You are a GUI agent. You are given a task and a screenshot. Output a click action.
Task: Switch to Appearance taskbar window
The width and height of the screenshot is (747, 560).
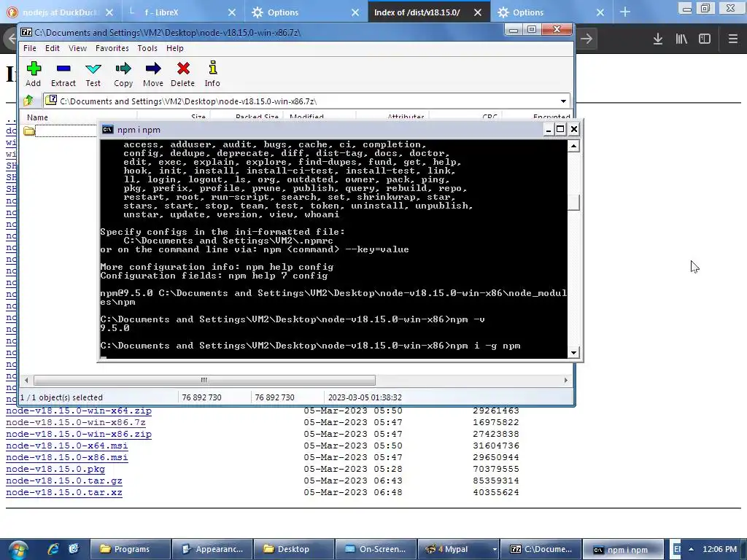tap(212, 549)
